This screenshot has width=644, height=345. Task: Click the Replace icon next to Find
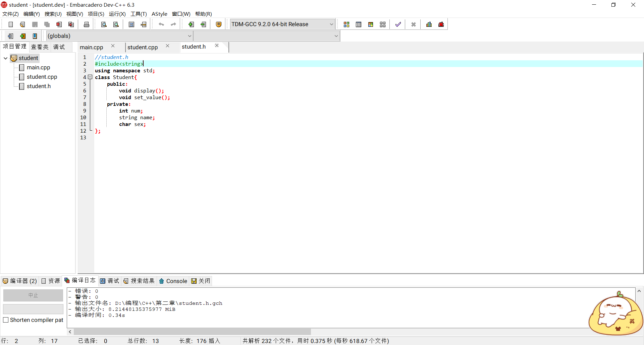(116, 24)
